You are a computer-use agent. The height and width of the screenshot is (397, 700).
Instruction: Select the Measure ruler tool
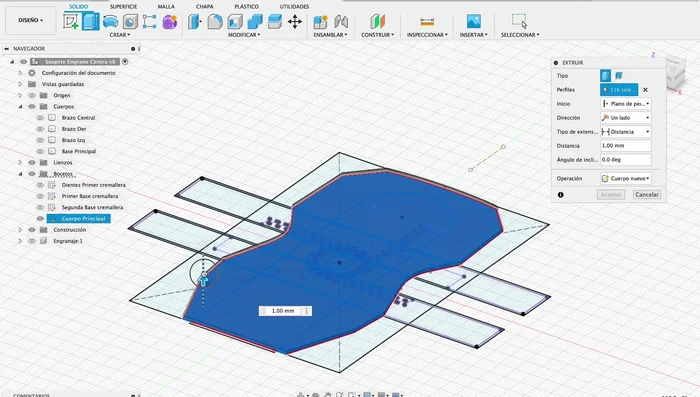click(427, 21)
